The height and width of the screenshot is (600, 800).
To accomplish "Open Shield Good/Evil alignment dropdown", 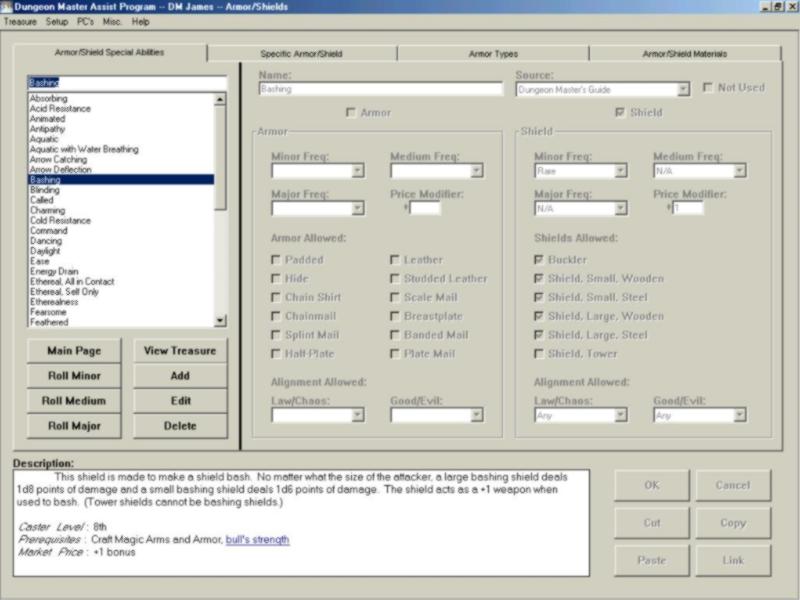I will [739, 415].
